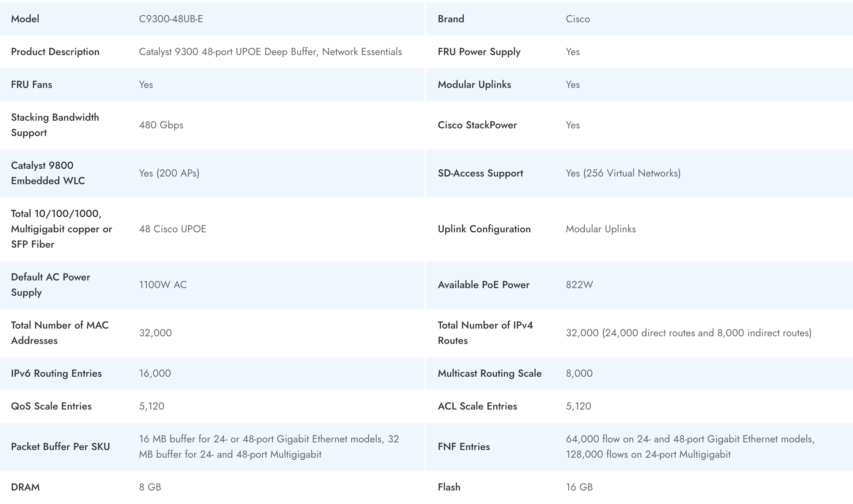Click the 48 Cisco UPOE value
853x504 pixels.
click(x=172, y=229)
